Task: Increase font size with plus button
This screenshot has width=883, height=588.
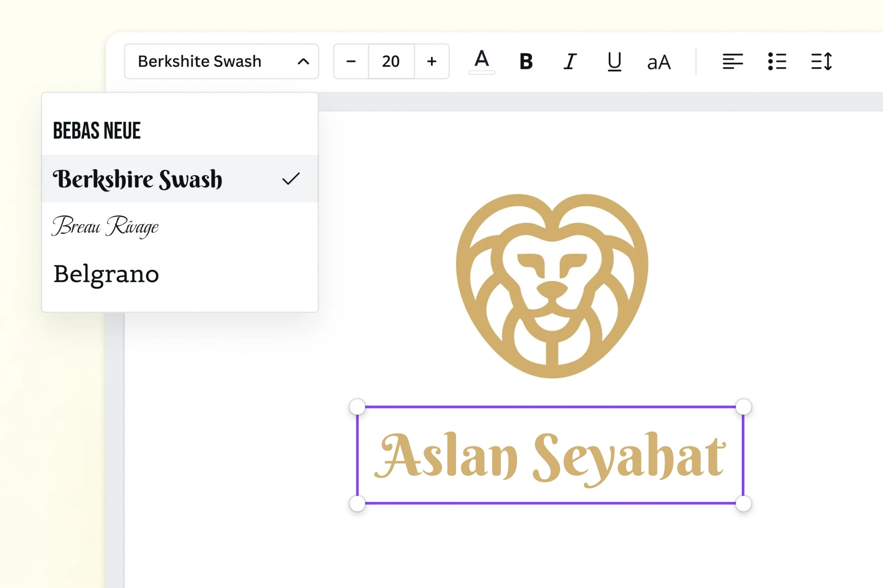Action: pyautogui.click(x=432, y=61)
